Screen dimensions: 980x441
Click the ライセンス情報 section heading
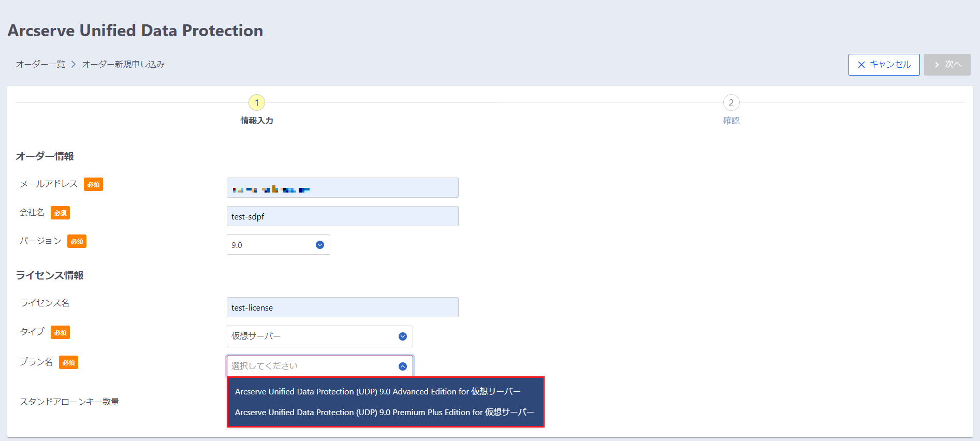point(50,275)
